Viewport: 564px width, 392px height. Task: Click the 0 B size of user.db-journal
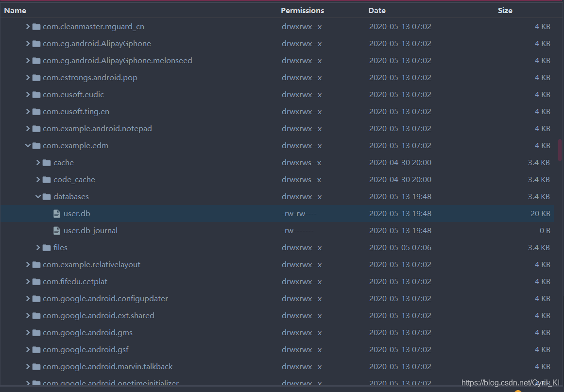(545, 231)
